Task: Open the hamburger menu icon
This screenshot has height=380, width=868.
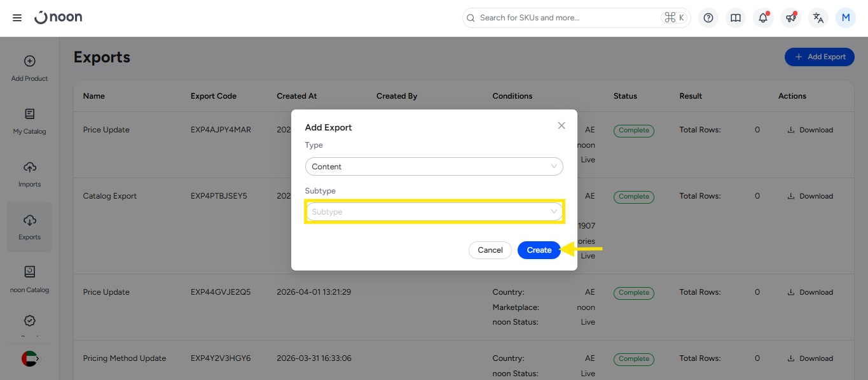Action: point(17,18)
